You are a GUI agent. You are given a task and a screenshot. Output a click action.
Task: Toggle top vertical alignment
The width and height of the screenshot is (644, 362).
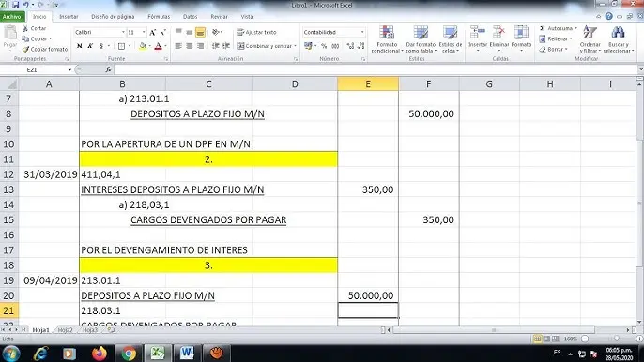[178, 32]
